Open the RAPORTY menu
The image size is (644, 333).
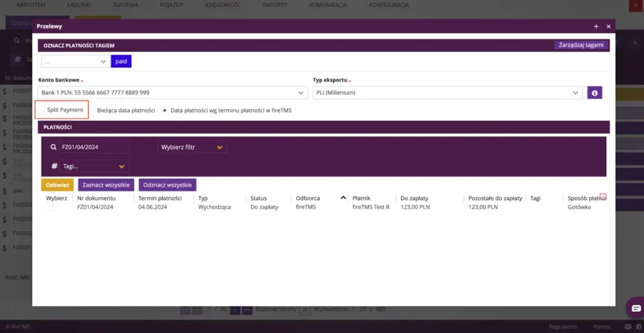tap(275, 5)
